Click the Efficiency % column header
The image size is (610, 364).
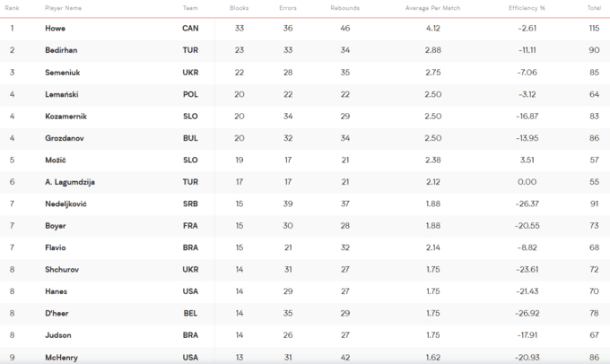[527, 8]
